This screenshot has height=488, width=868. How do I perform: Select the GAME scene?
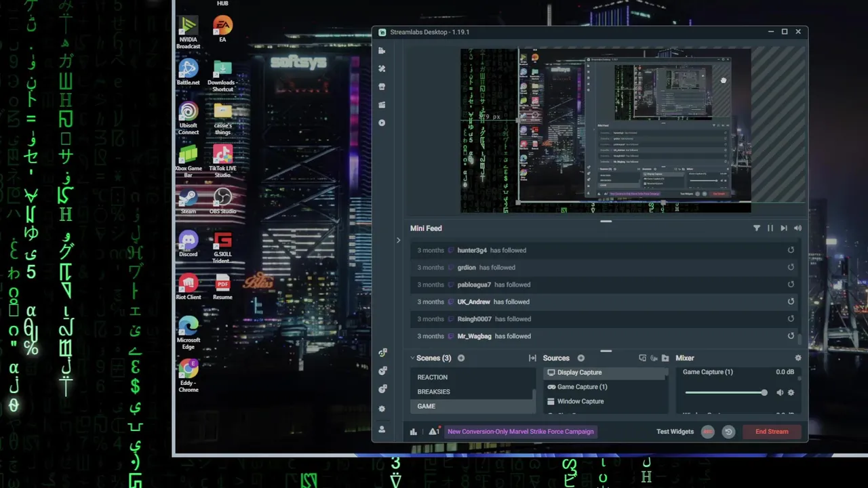click(472, 406)
